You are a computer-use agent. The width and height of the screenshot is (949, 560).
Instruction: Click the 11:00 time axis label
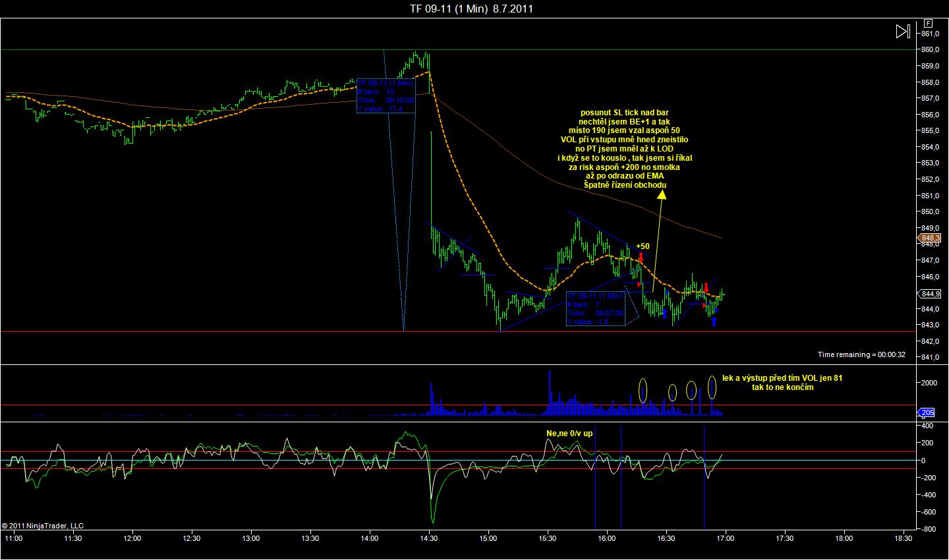click(14, 538)
